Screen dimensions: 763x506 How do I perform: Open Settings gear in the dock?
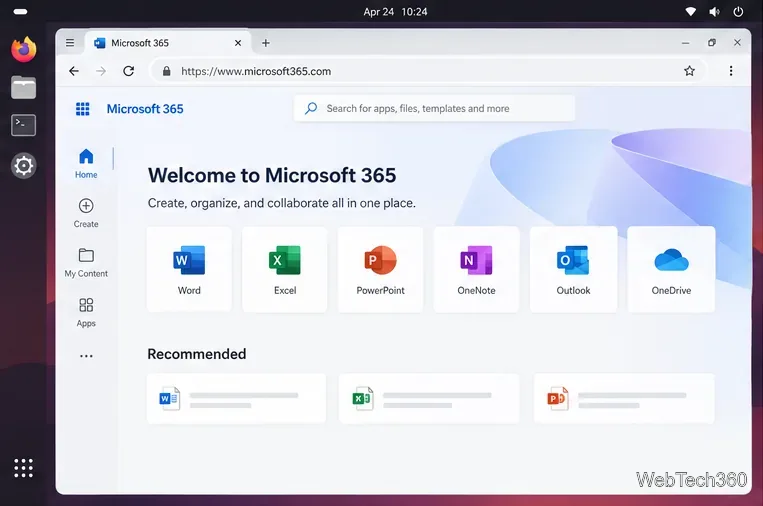(23, 166)
